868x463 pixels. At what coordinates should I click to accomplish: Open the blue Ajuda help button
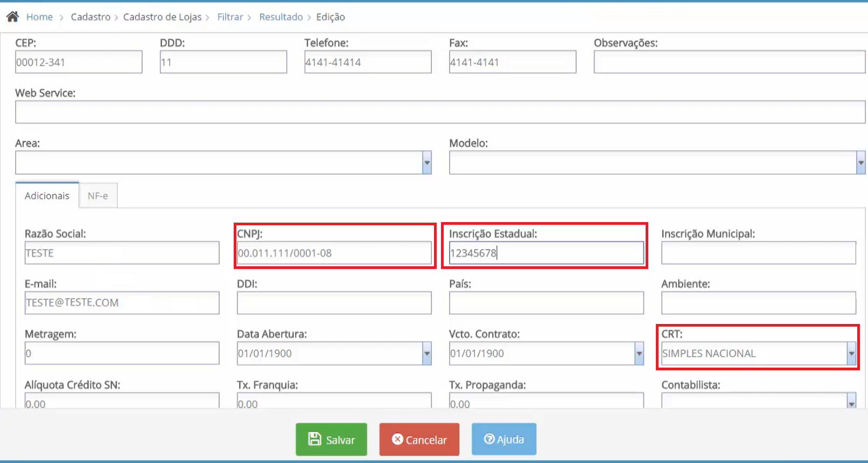coord(504,439)
